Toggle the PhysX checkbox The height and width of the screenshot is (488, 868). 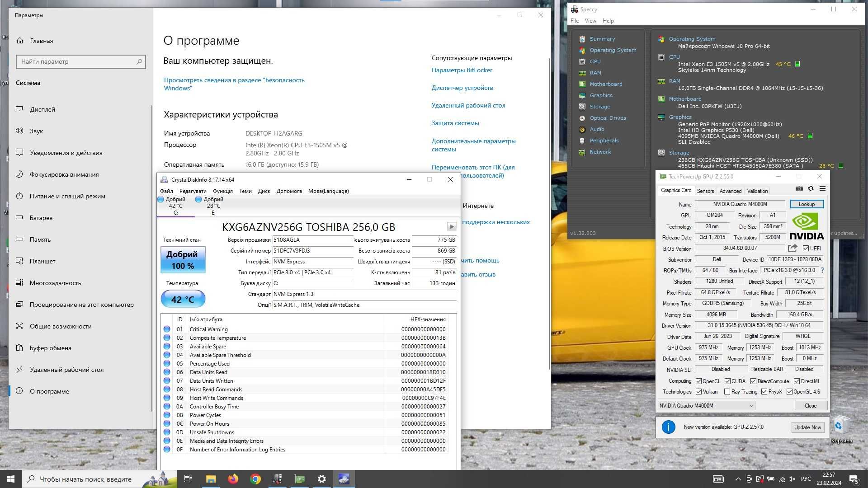coord(764,392)
